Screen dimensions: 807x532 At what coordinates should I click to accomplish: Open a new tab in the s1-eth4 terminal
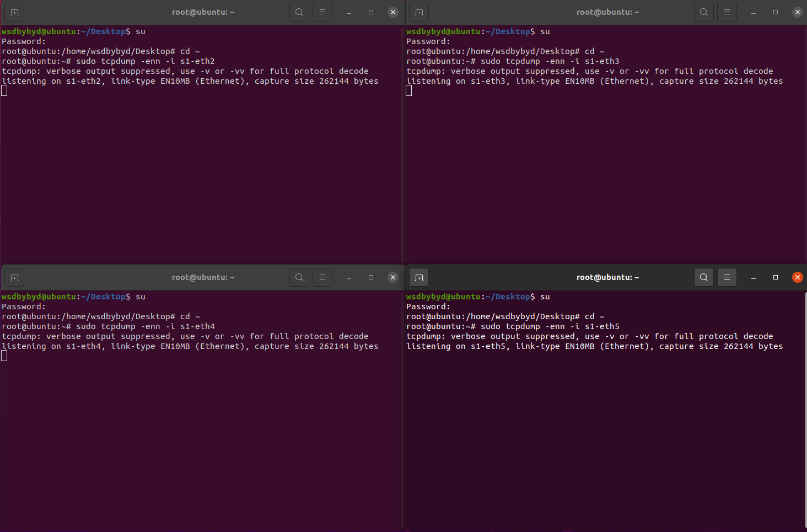point(14,277)
